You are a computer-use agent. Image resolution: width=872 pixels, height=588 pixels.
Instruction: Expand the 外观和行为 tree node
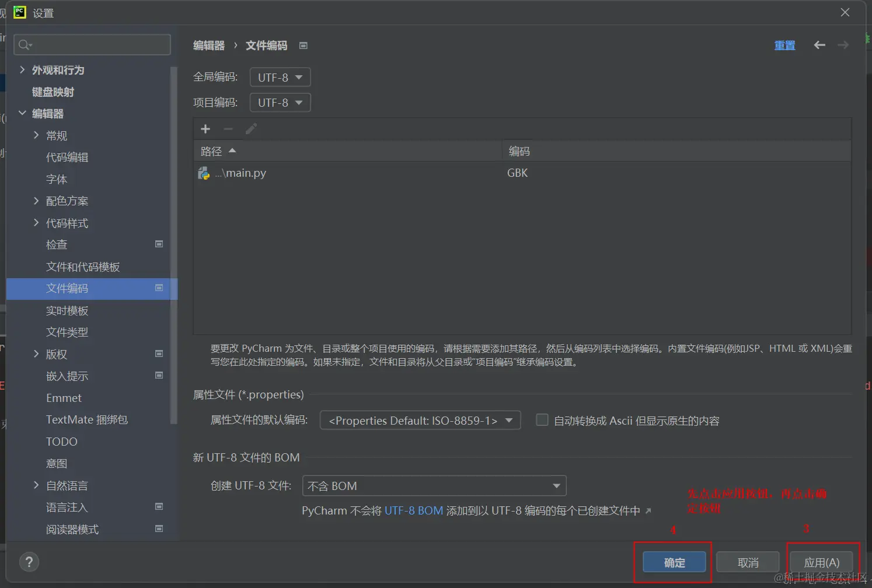pos(22,69)
